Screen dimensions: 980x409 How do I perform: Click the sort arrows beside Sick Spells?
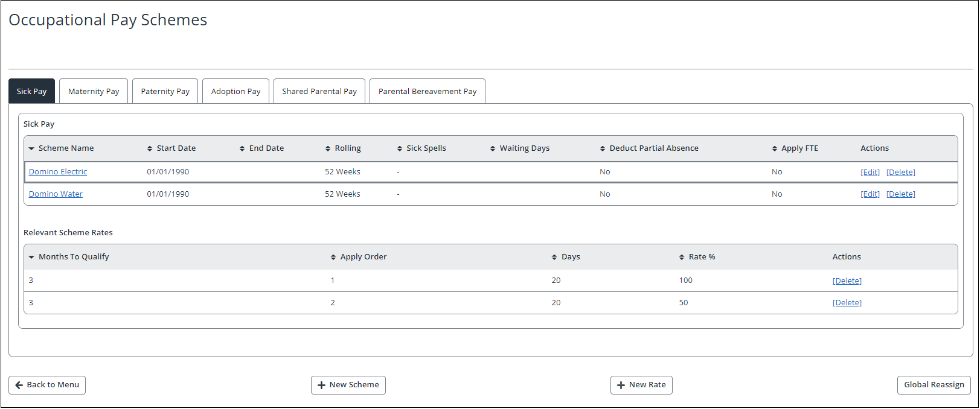(400, 148)
